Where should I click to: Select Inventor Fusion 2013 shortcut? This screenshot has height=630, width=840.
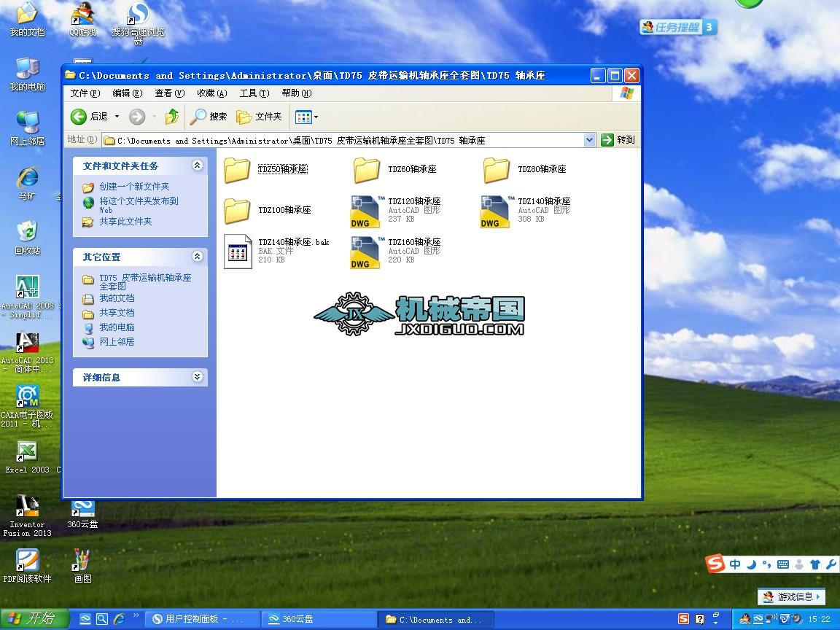pyautogui.click(x=27, y=516)
